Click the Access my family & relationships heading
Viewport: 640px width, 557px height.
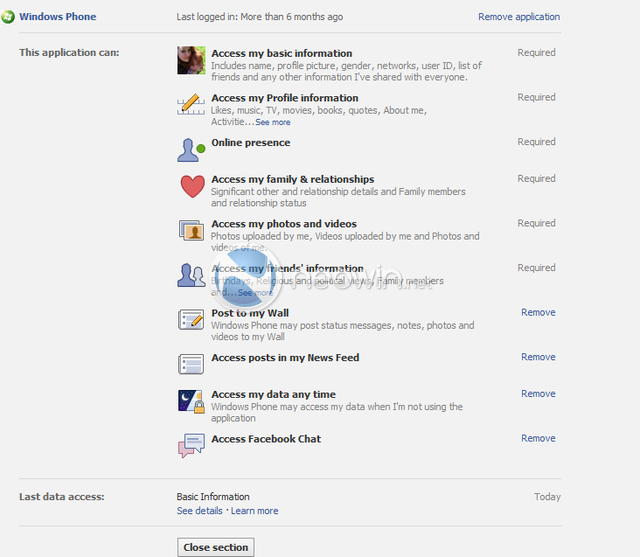click(x=293, y=179)
